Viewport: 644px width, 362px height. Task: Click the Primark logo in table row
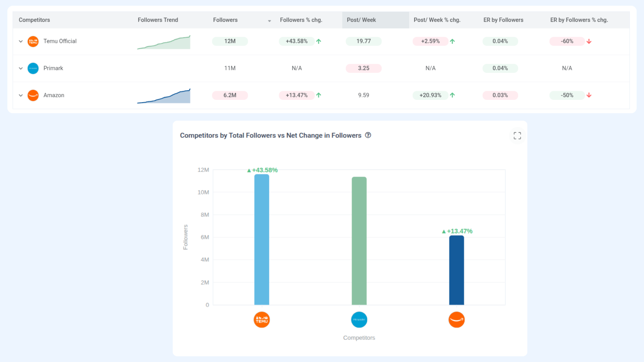pos(33,68)
